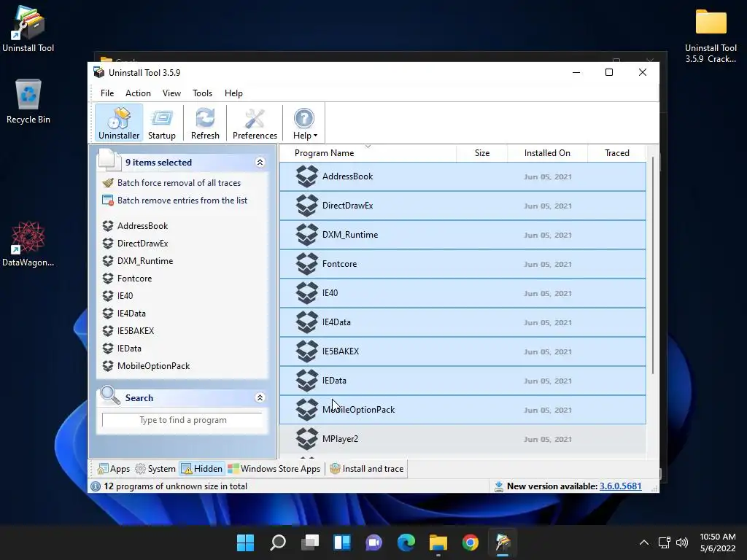Viewport: 747px width, 560px height.
Task: Click the IE4Data package icon in main list
Action: pos(307,322)
